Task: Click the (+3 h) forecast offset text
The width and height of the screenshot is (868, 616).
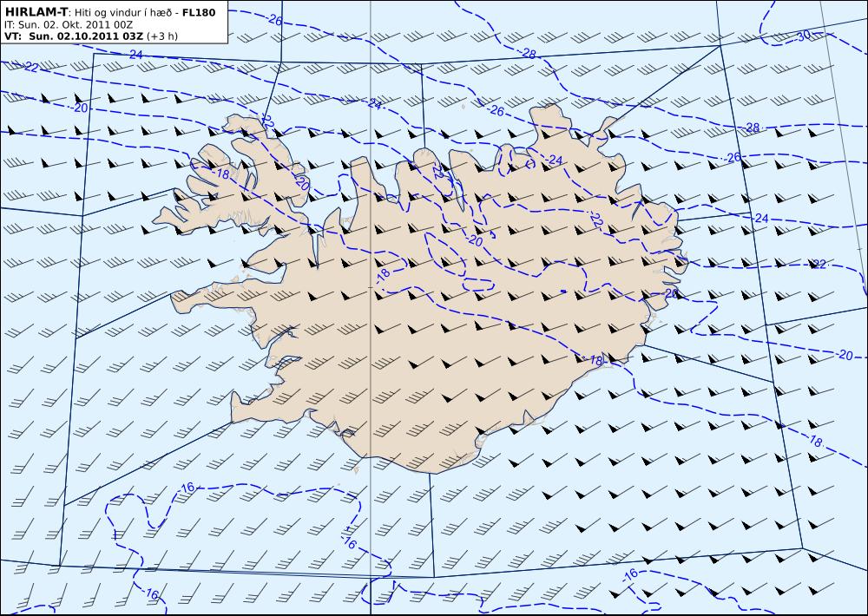Action: [162, 36]
